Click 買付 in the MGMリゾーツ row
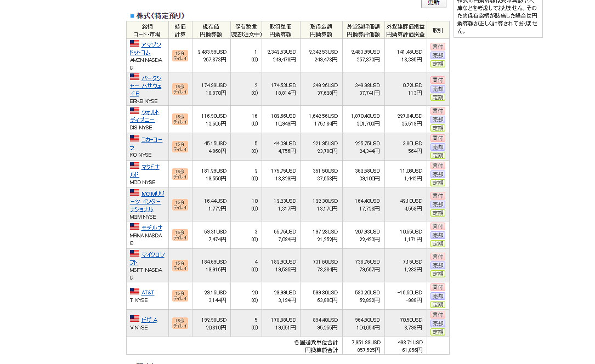 pyautogui.click(x=438, y=196)
